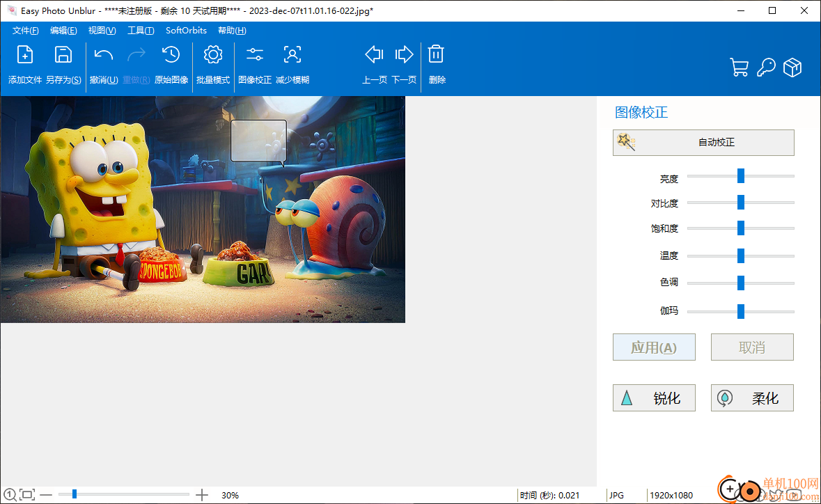This screenshot has height=504, width=821.
Task: Click the fit-to-window icon in status bar
Action: pos(27,494)
